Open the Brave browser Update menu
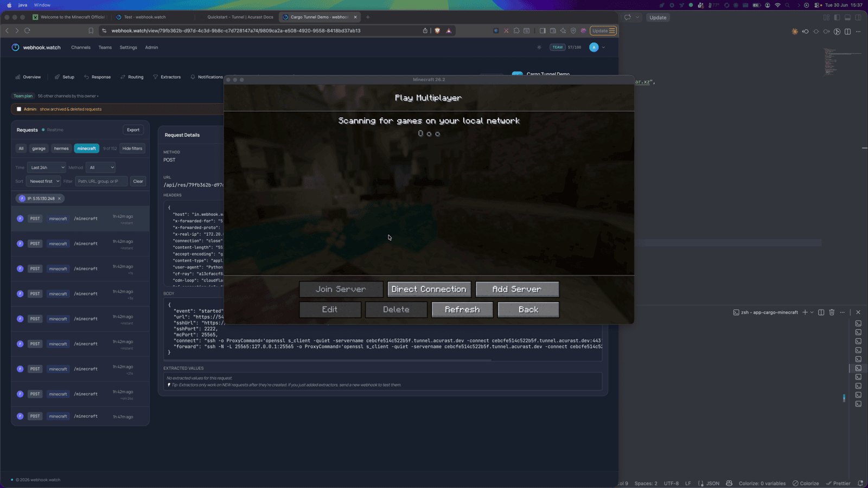 603,31
